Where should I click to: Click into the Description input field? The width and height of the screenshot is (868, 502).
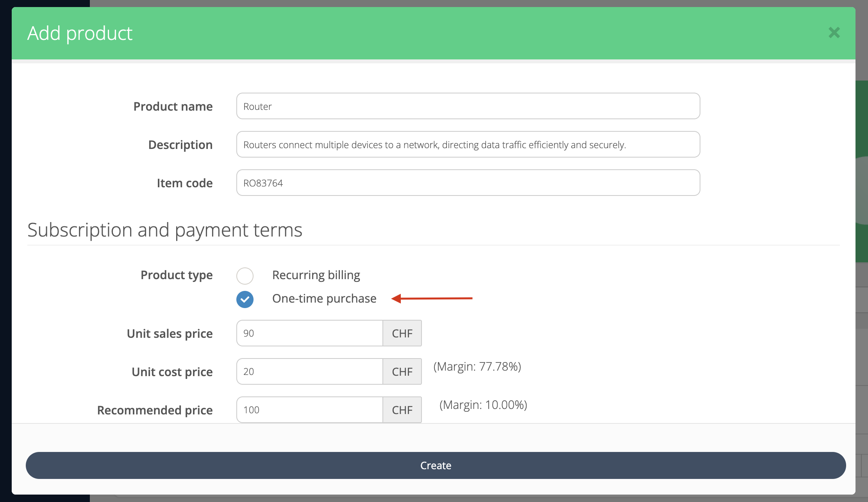pyautogui.click(x=468, y=144)
